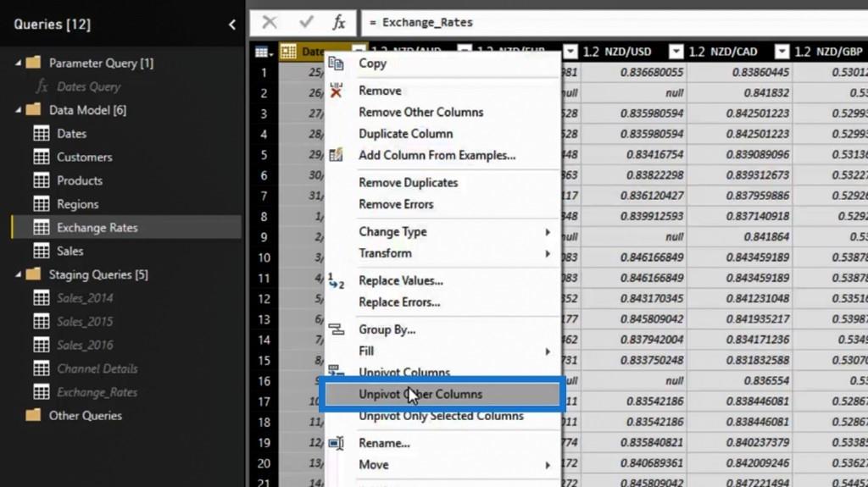Click the Copy icon in context menu

336,63
